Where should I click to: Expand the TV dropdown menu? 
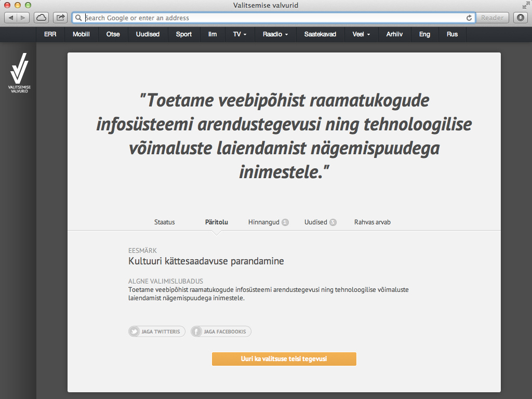click(240, 34)
